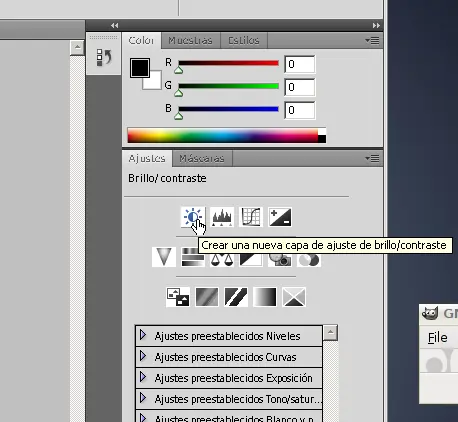
Task: Create a Brightness/Contrast adjustment layer
Action: [x=193, y=217]
